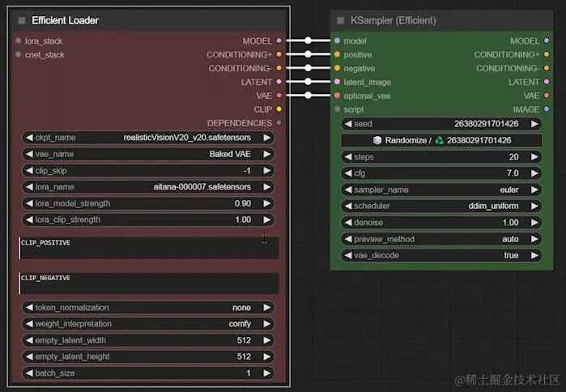Click the Efficient Loader title text
Viewport: 566px width, 392px height.
tap(65, 20)
